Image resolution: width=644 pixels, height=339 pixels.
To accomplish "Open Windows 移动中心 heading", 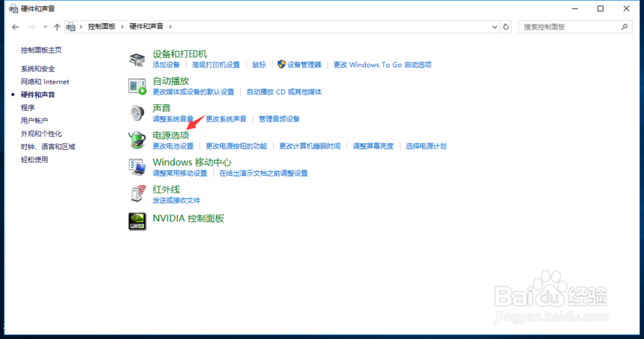I will pyautogui.click(x=192, y=162).
